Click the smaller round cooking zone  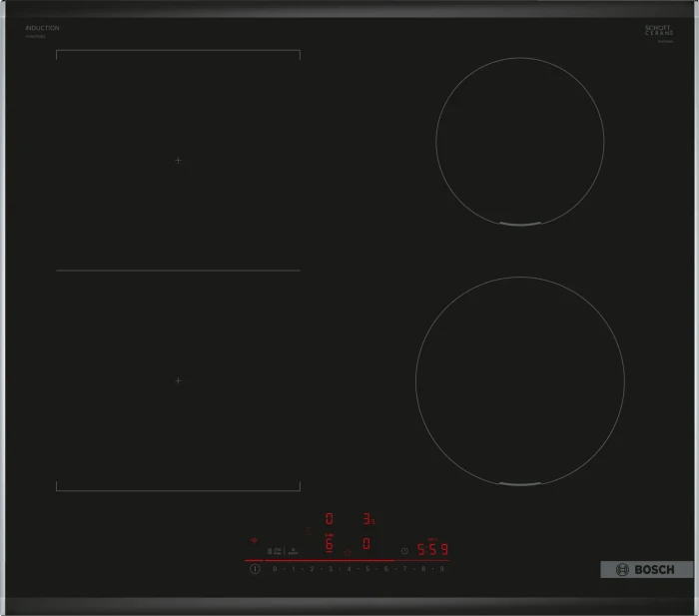click(x=520, y=142)
